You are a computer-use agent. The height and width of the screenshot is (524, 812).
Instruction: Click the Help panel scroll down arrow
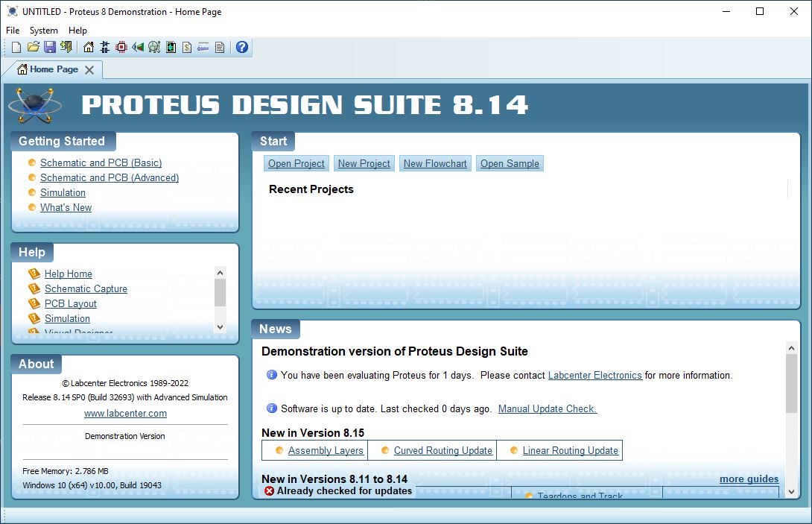(220, 327)
